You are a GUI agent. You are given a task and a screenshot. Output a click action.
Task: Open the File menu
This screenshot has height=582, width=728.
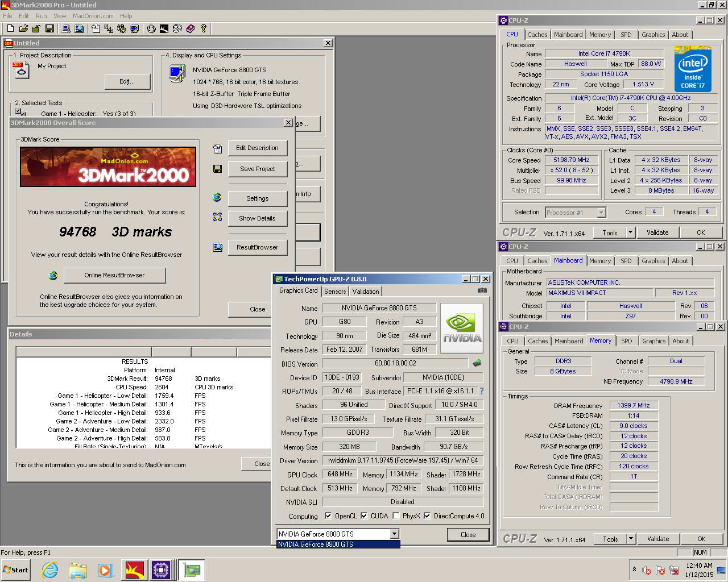coord(7,16)
